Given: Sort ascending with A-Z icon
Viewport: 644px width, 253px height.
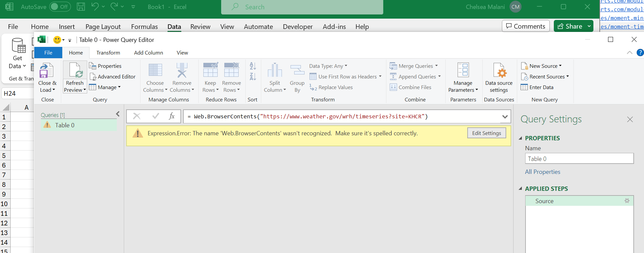Looking at the screenshot, I should [x=253, y=66].
